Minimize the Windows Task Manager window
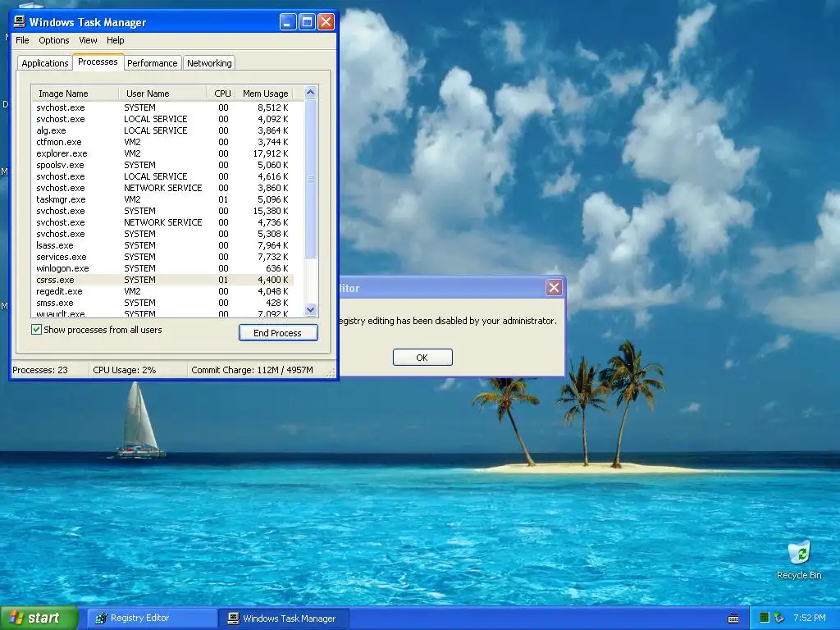Viewport: 840px width, 630px height. point(288,22)
